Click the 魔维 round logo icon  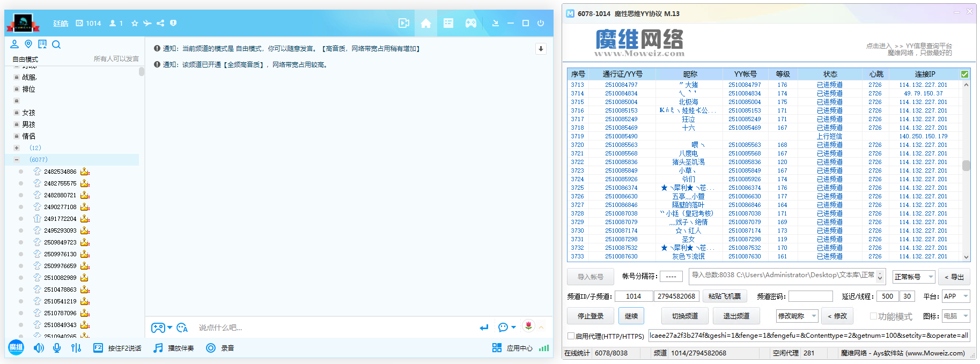[x=16, y=347]
